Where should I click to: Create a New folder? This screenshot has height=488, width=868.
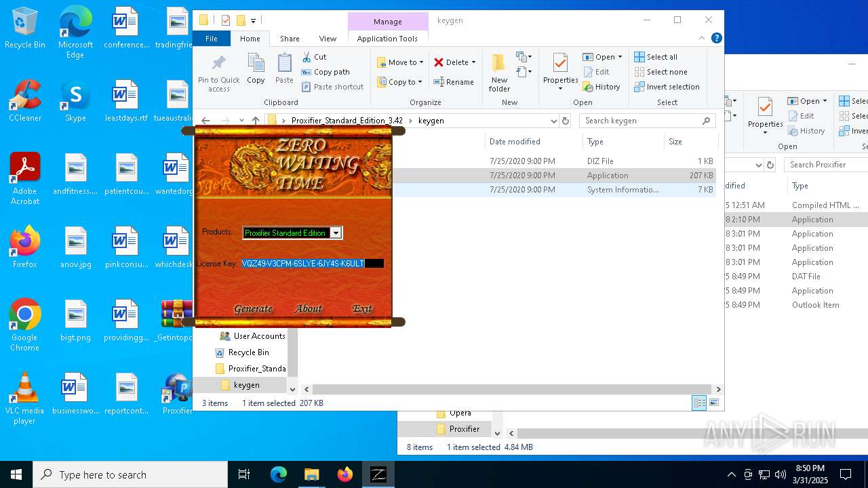(499, 73)
